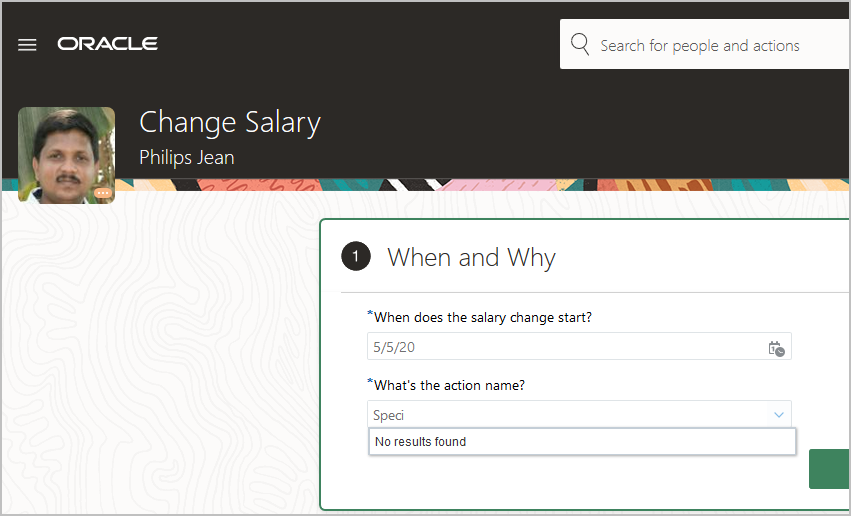The height and width of the screenshot is (516, 851).
Task: Click the orange ellipsis badge on photo
Action: click(x=103, y=192)
